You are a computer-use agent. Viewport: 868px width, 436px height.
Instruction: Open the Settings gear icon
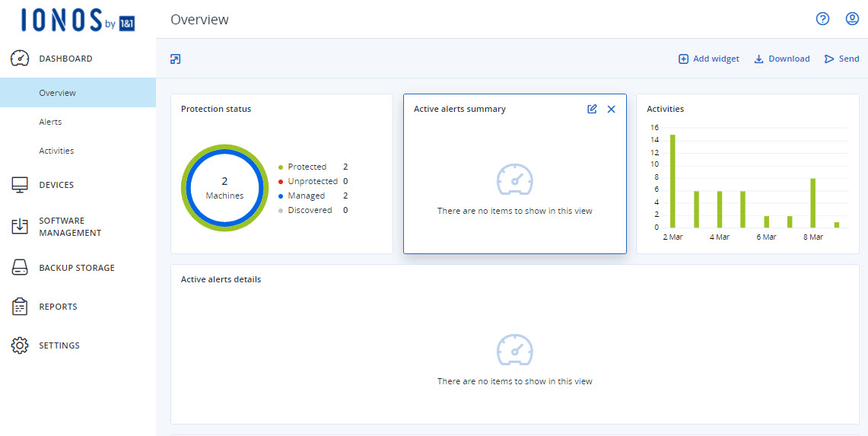20,345
